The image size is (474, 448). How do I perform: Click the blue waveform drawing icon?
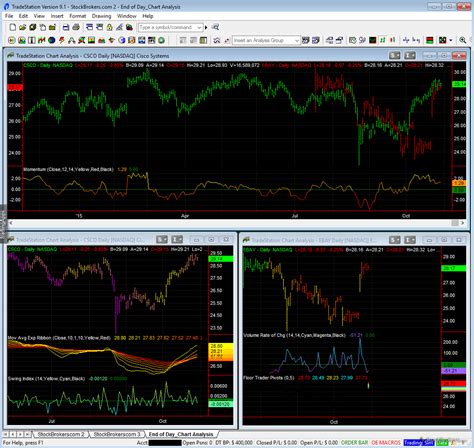click(x=406, y=40)
